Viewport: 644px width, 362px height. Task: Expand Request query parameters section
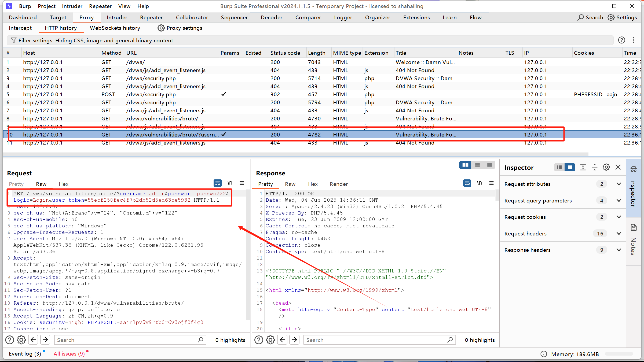pos(619,201)
